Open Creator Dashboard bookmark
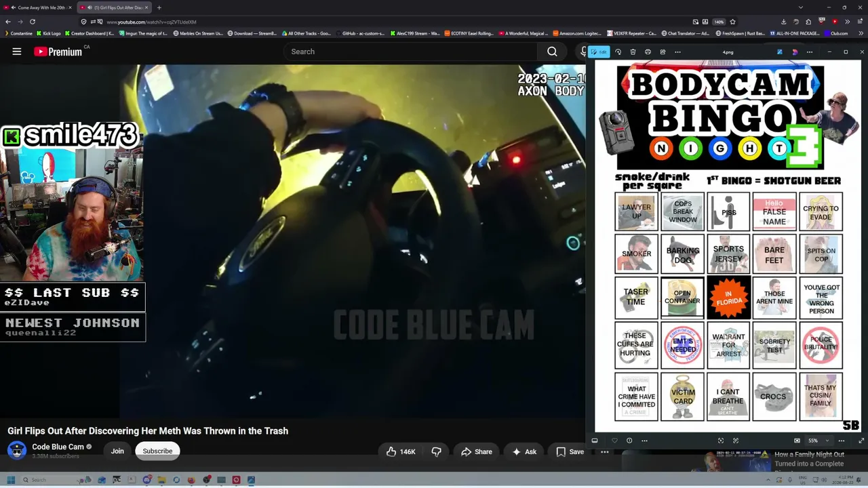 pyautogui.click(x=89, y=33)
